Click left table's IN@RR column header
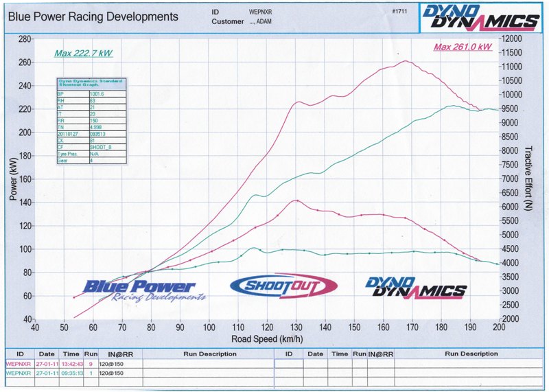 (x=121, y=354)
